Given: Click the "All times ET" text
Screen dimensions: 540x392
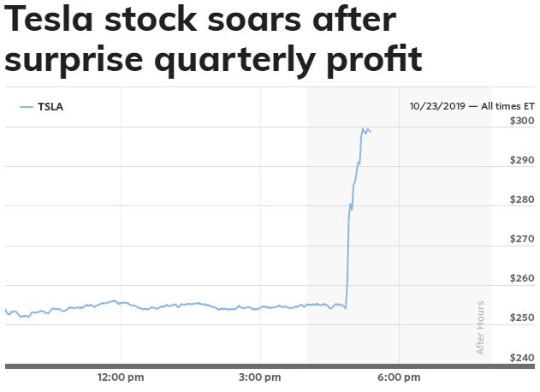Looking at the screenshot, I should click(507, 107).
